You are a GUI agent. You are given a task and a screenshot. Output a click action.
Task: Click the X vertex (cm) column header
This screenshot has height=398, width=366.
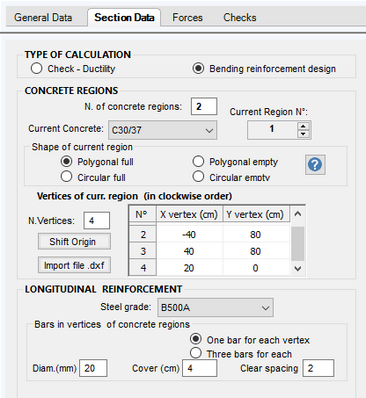tap(189, 214)
